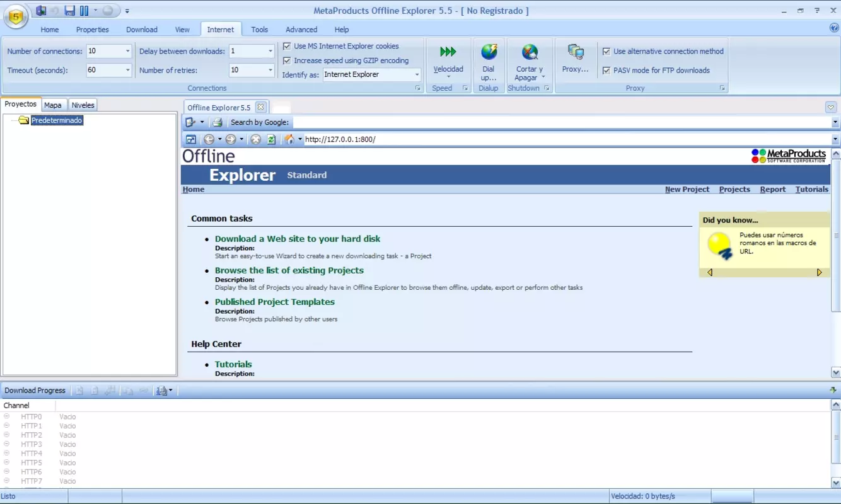Click the Predeterminado folder icon

pyautogui.click(x=24, y=120)
